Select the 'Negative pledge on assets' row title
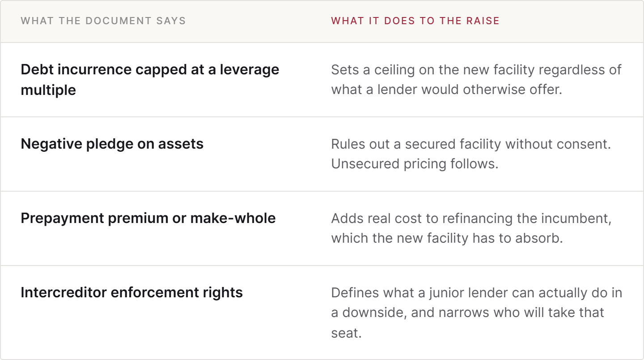This screenshot has width=644, height=360. tap(112, 144)
